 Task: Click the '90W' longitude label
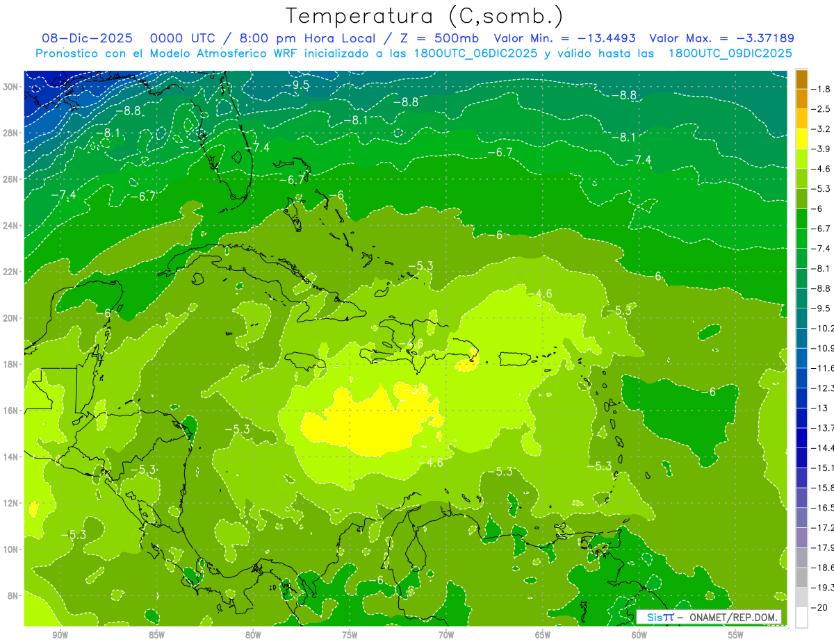(x=60, y=635)
